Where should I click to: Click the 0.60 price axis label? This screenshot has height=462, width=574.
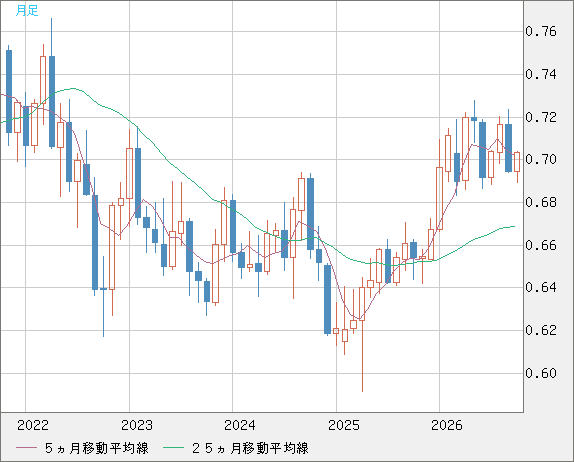[541, 373]
